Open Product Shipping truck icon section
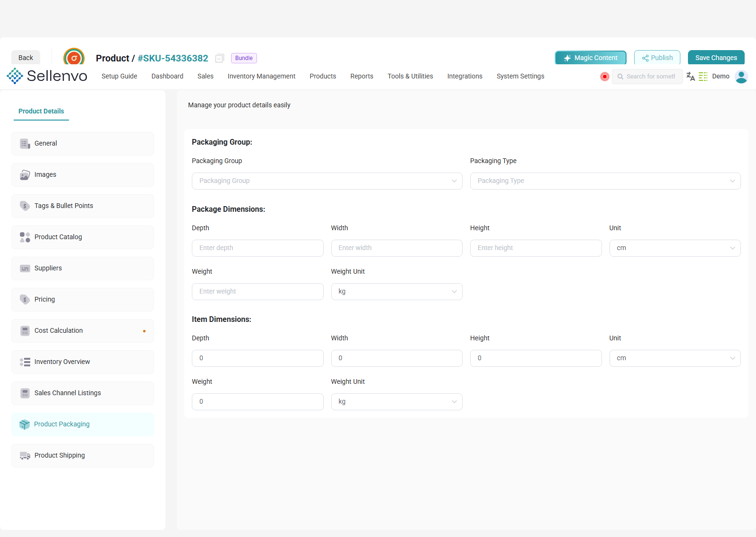The width and height of the screenshot is (756, 537). click(25, 456)
